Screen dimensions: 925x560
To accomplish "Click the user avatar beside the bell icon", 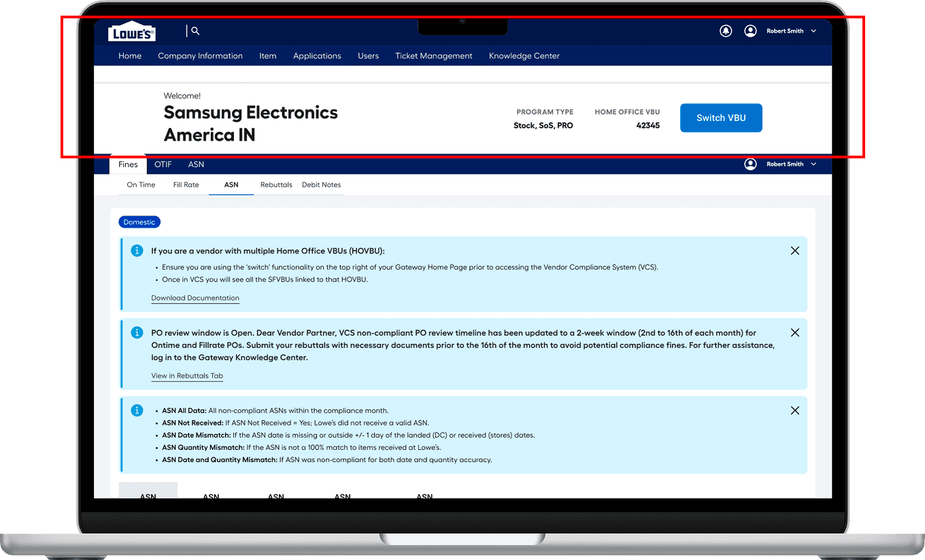I will pos(750,31).
